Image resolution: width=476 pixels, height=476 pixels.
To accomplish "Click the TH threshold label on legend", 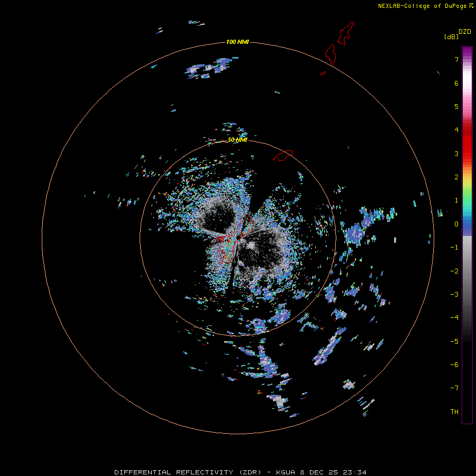I will [454, 412].
